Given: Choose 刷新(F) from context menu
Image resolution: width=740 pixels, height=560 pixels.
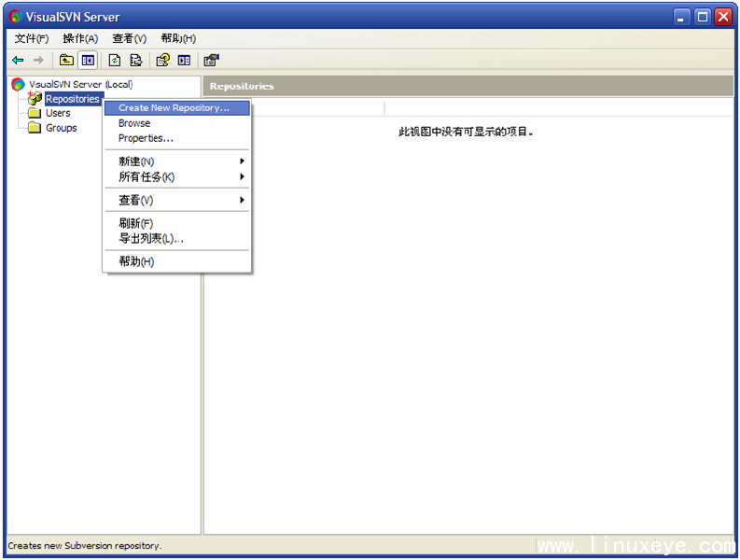Looking at the screenshot, I should 177,223.
